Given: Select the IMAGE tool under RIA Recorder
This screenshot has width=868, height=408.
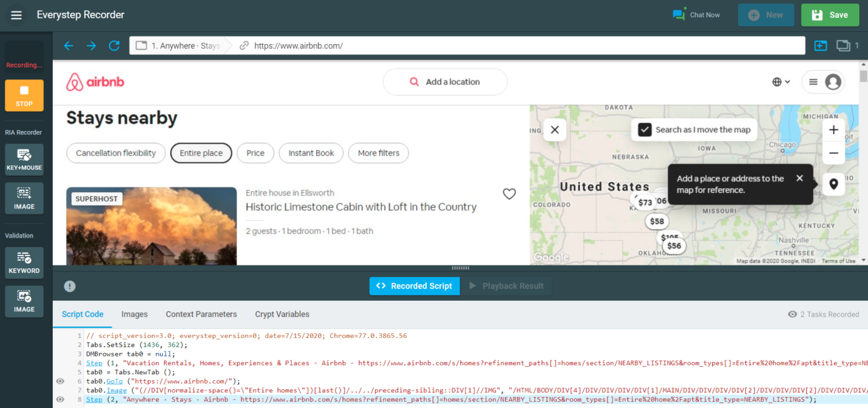Looking at the screenshot, I should pyautogui.click(x=24, y=198).
